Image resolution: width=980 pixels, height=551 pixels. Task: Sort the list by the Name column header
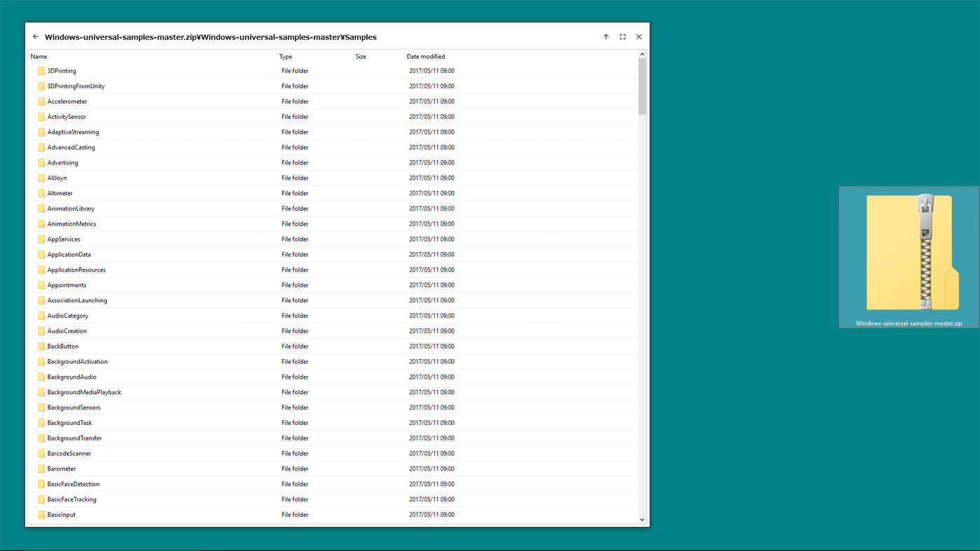click(39, 57)
